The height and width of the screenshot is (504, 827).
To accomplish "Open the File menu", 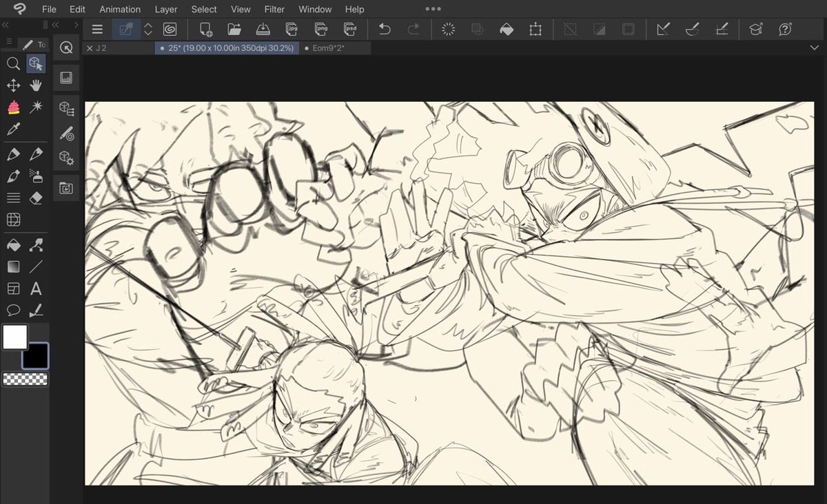I will (x=49, y=9).
